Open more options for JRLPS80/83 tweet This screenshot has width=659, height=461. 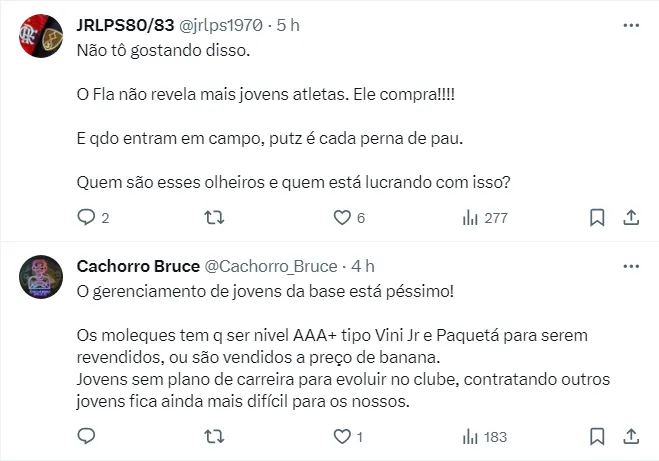[x=631, y=25]
